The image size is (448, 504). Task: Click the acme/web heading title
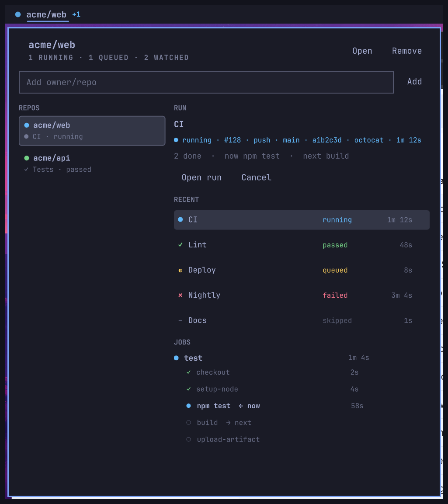point(52,45)
